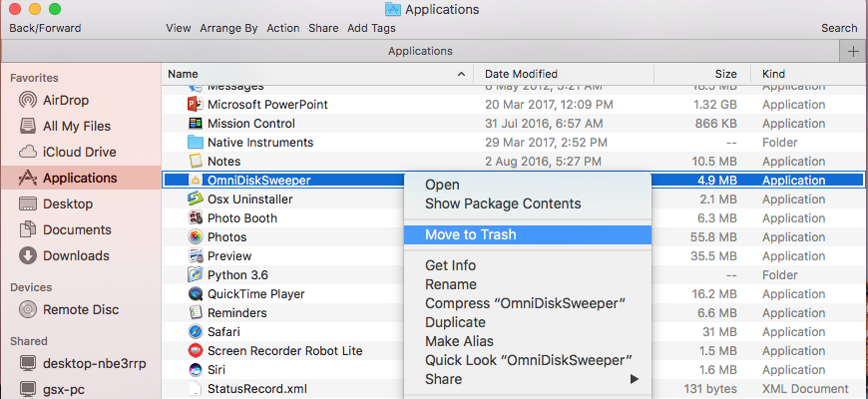Choose Open from the context menu
Image resolution: width=868 pixels, height=399 pixels.
coord(442,185)
